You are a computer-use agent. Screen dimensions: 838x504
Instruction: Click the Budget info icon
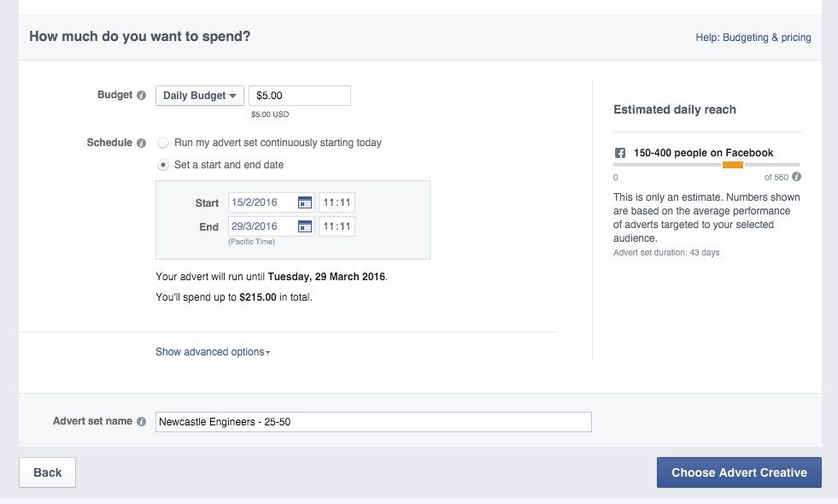(142, 96)
